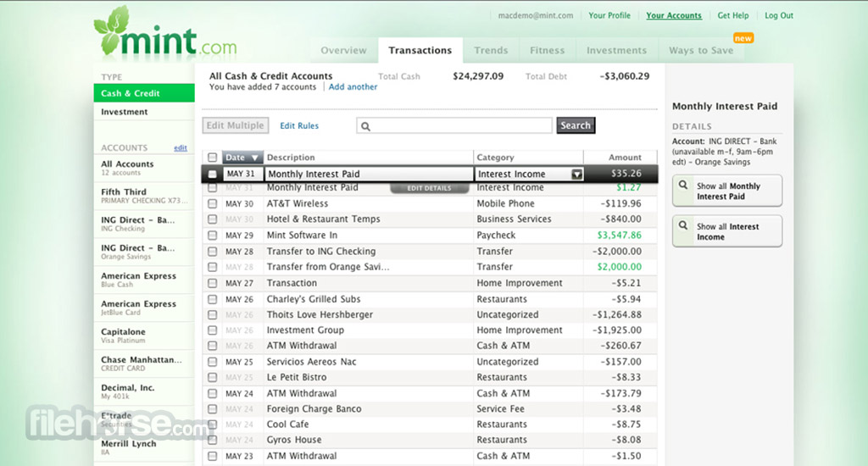
Task: Click the accounts edit link in sidebar
Action: (181, 147)
